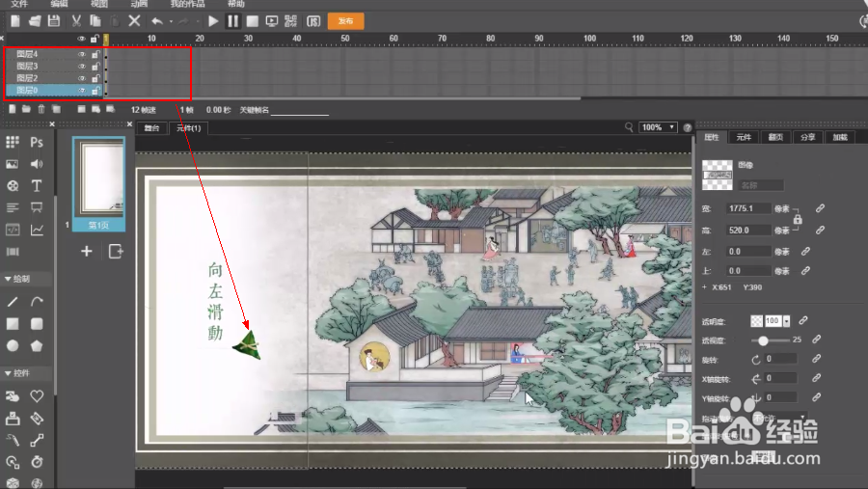Screen dimensions: 868x489
Task: Select the line drawing tool
Action: 13,302
